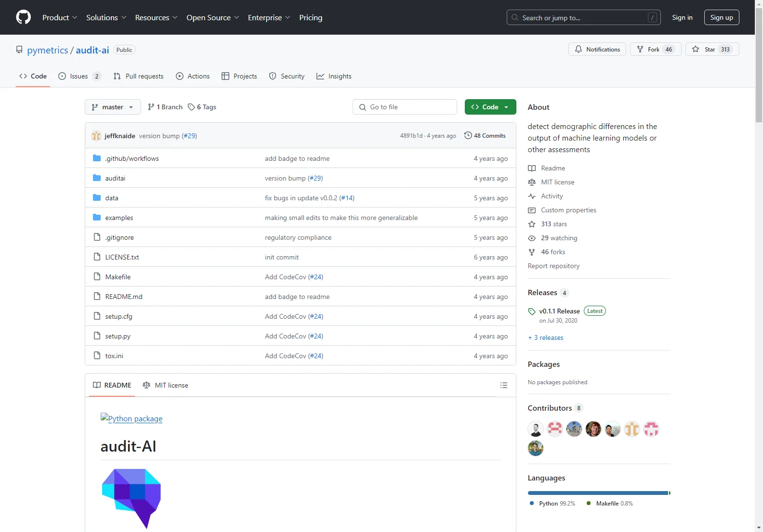
Task: Open the Makefile 0.8% language link
Action: pos(610,503)
